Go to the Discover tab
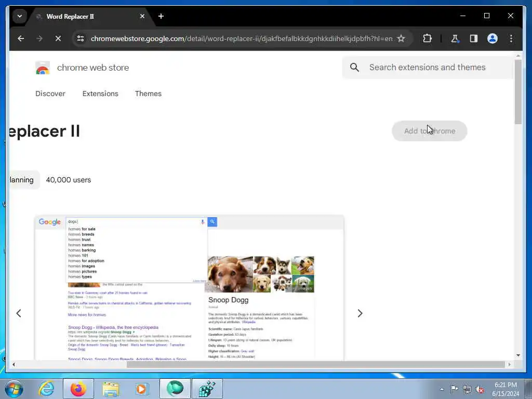The height and width of the screenshot is (399, 532). click(x=50, y=94)
